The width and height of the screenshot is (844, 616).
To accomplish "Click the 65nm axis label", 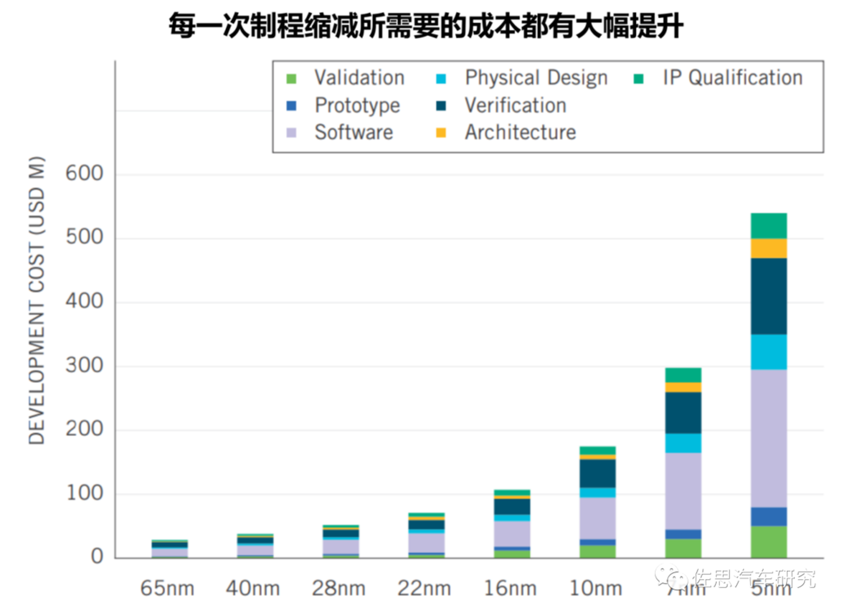I will point(167,588).
